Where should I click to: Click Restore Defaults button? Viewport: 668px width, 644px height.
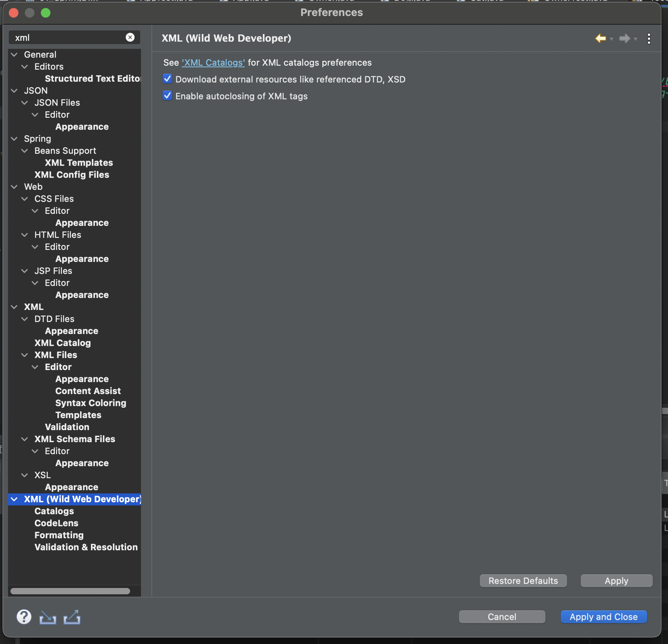(x=523, y=581)
